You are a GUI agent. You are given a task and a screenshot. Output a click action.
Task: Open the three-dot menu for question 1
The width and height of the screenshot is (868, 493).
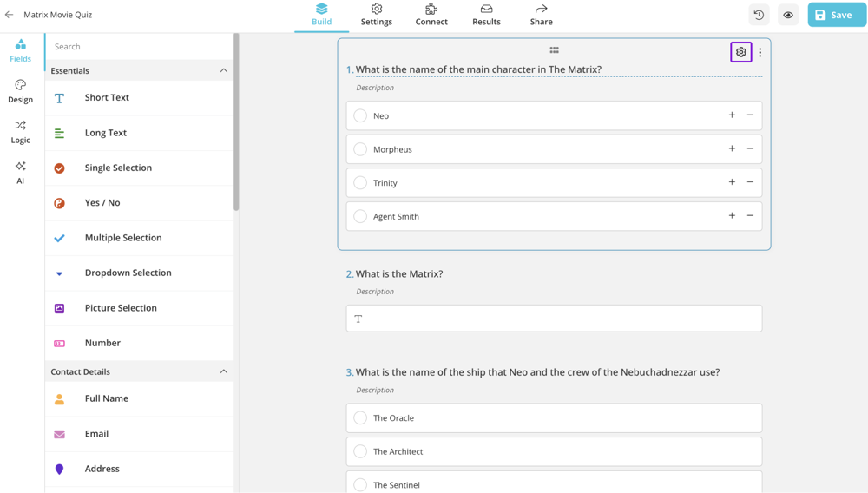[x=760, y=52]
